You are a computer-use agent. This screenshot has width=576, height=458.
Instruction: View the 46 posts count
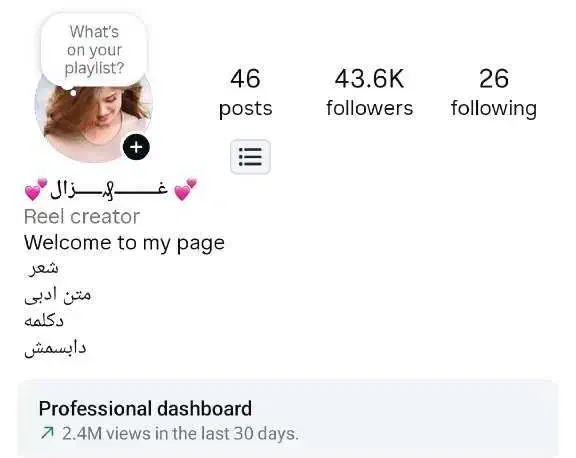245,93
